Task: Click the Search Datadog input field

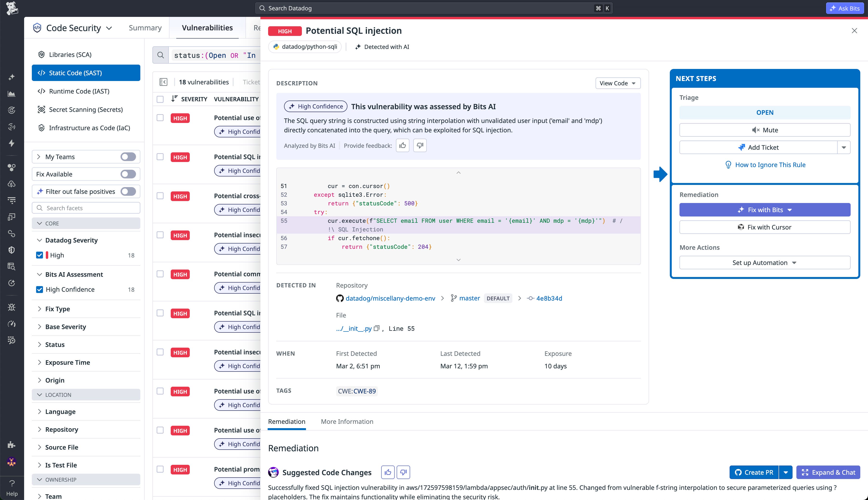Action: (412, 8)
